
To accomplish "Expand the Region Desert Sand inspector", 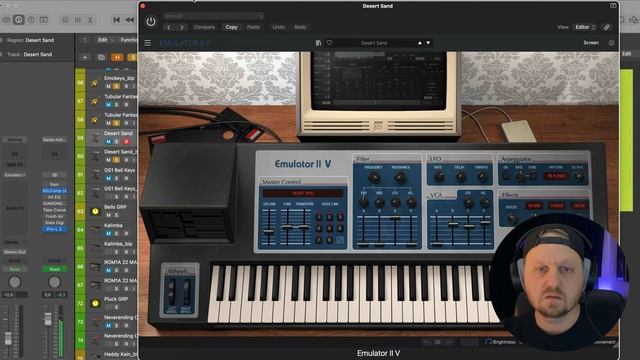I will pyautogui.click(x=2, y=40).
